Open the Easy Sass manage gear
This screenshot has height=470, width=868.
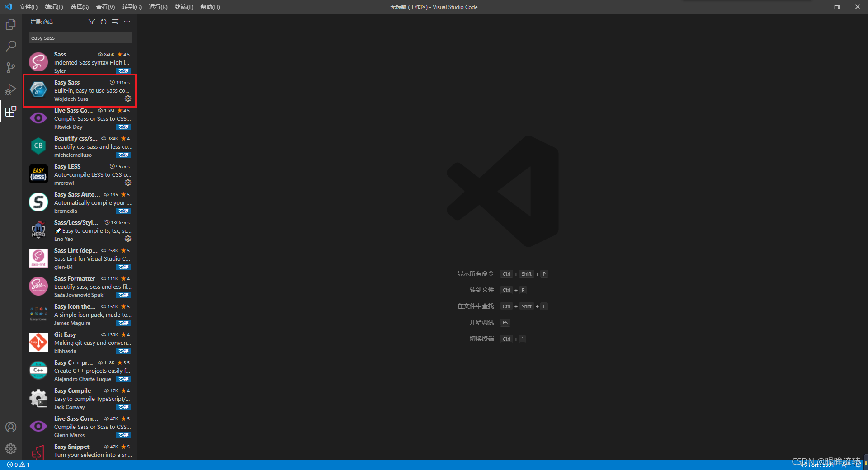(x=128, y=99)
